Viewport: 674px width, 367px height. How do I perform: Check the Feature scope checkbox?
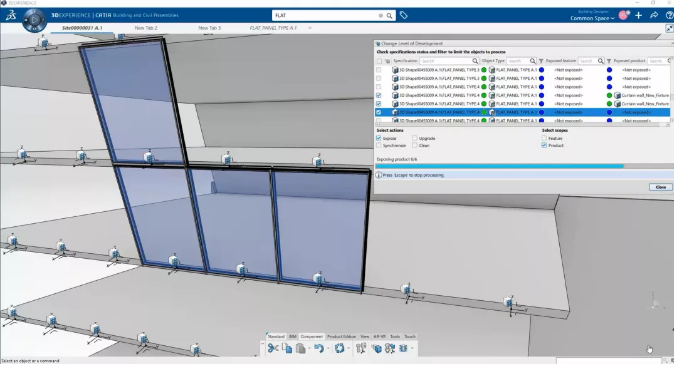click(x=544, y=138)
